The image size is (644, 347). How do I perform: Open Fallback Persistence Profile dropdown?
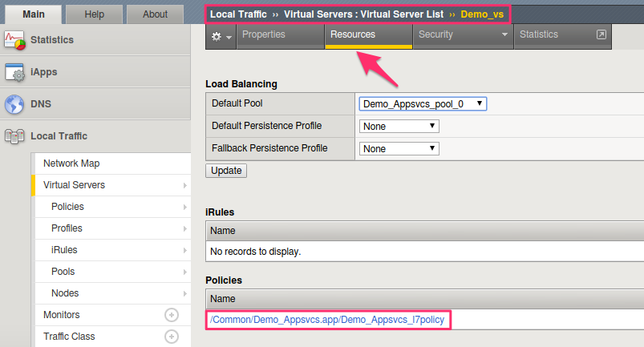399,148
